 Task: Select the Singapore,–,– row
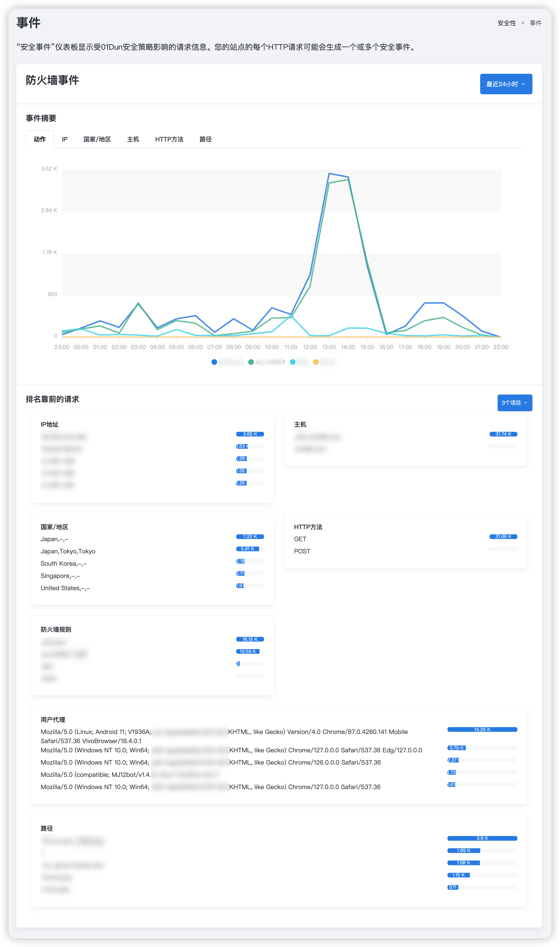(x=152, y=576)
